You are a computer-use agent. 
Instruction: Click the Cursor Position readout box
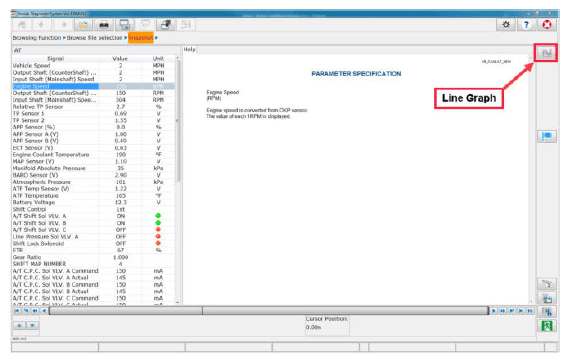coord(327,325)
